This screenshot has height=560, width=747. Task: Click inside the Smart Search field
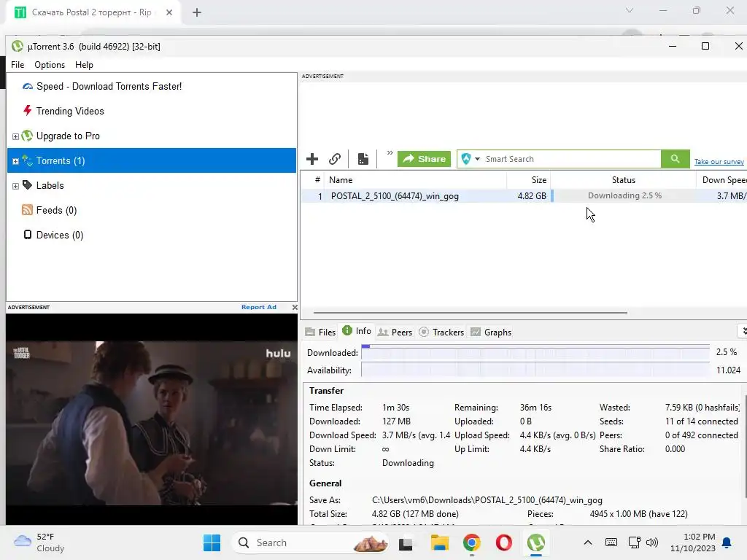coord(572,158)
